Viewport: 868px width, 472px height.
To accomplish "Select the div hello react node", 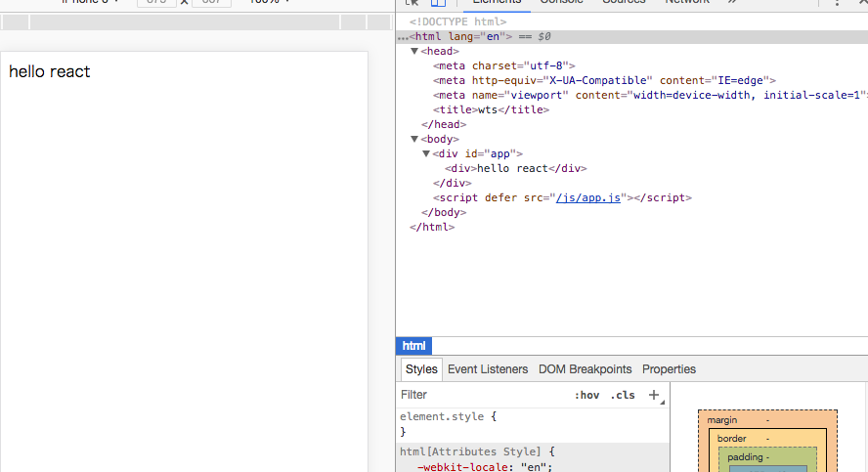I will coord(516,168).
